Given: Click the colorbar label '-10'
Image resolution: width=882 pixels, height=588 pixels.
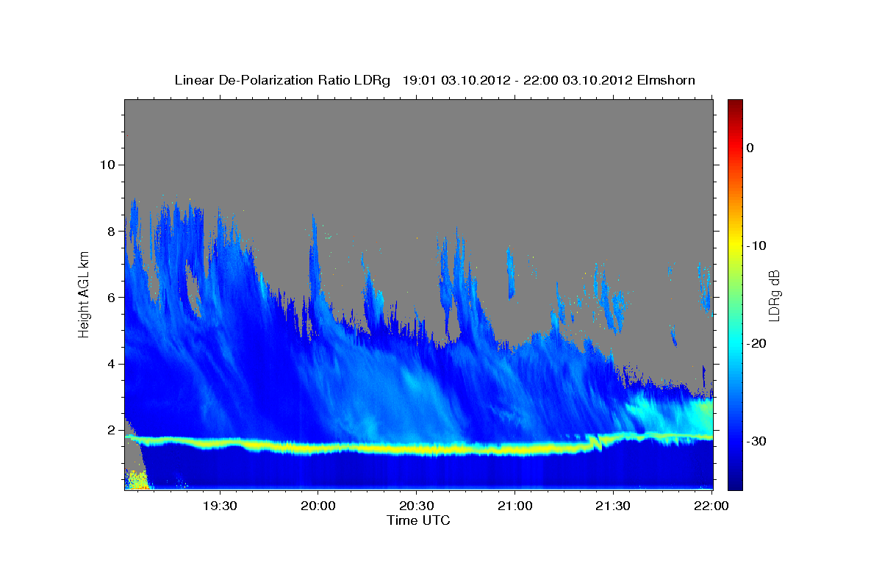Looking at the screenshot, I should [x=756, y=245].
